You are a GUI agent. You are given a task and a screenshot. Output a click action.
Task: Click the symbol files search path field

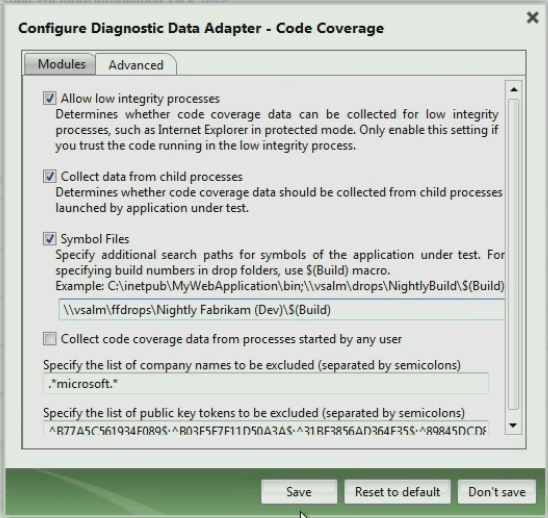pos(281,310)
